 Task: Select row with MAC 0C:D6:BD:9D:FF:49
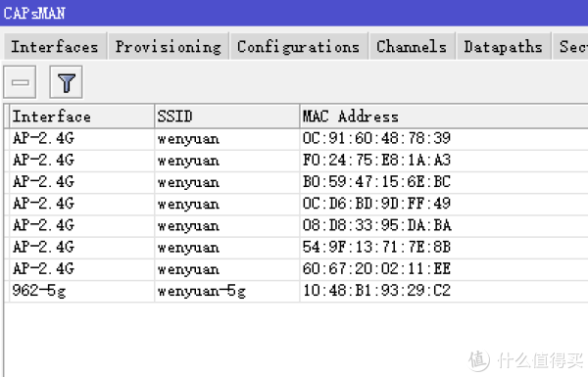[296, 205]
